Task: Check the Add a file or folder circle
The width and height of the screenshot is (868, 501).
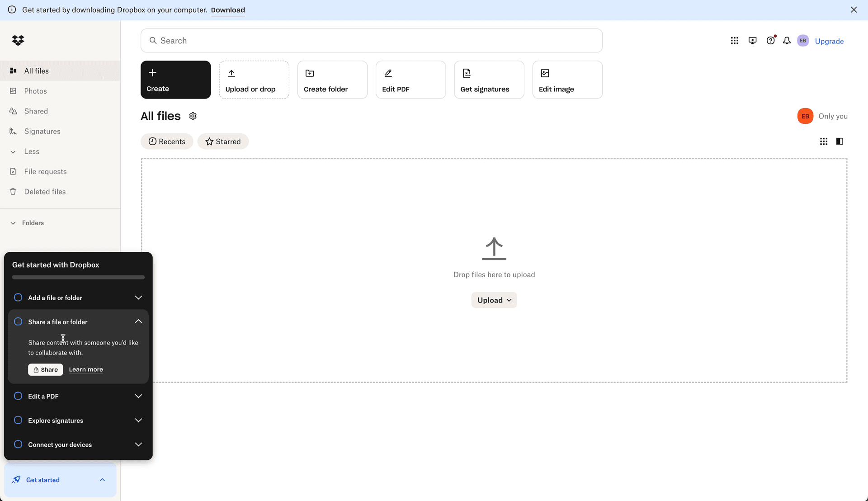Action: coord(18,298)
